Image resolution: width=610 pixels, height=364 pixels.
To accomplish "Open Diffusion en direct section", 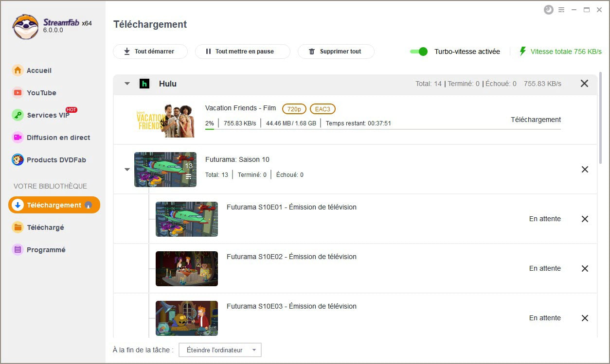I will 58,138.
